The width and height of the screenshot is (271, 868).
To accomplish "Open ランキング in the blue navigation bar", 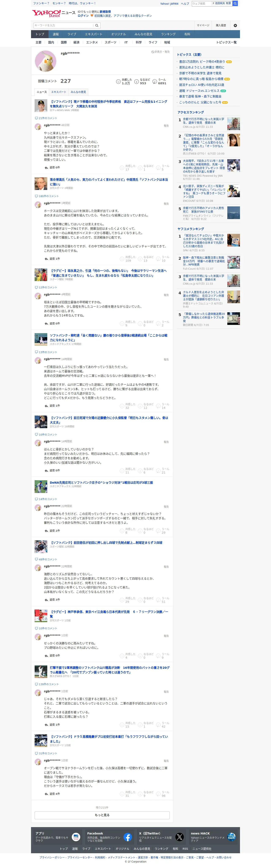I will 168,34.
